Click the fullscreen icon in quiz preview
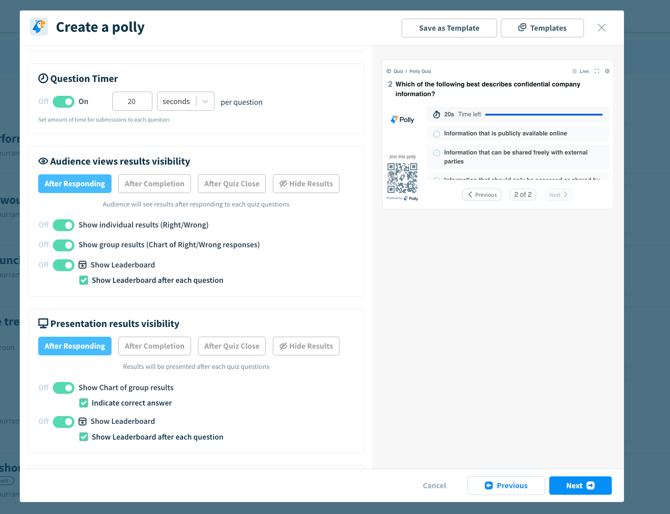670x514 pixels. pyautogui.click(x=597, y=71)
